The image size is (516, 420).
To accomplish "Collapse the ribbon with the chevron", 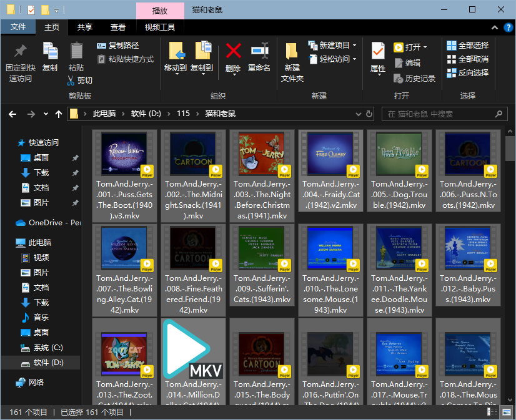I will pyautogui.click(x=494, y=27).
